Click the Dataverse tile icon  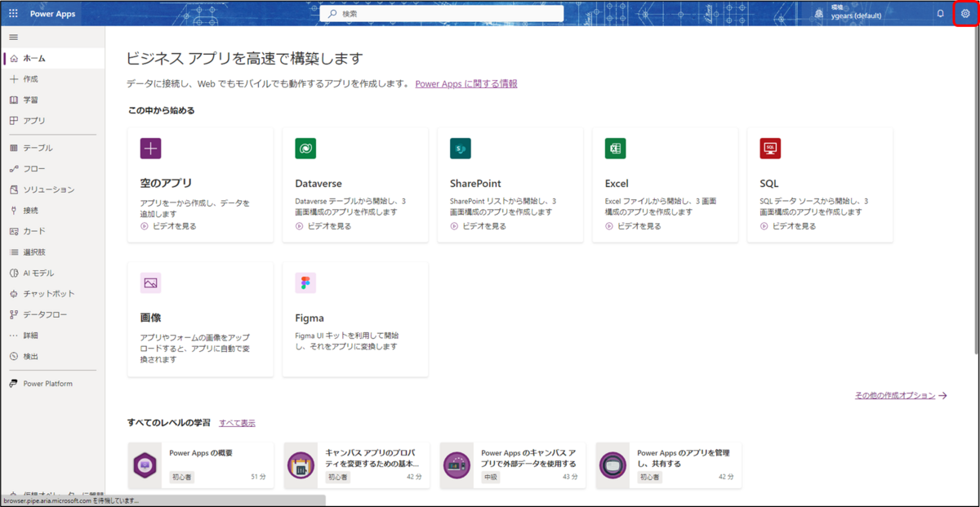click(x=305, y=148)
